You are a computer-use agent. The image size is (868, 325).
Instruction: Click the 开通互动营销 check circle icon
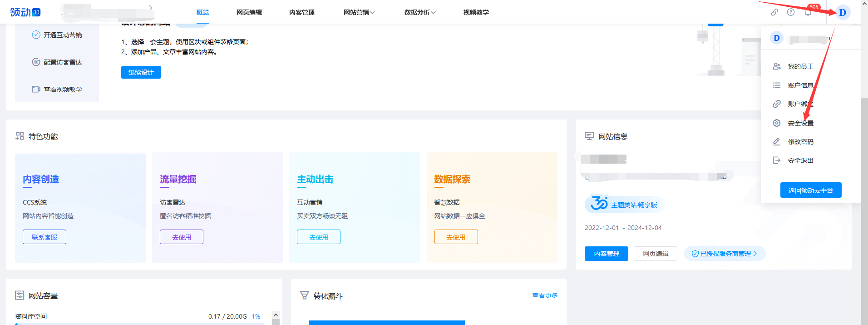point(36,35)
